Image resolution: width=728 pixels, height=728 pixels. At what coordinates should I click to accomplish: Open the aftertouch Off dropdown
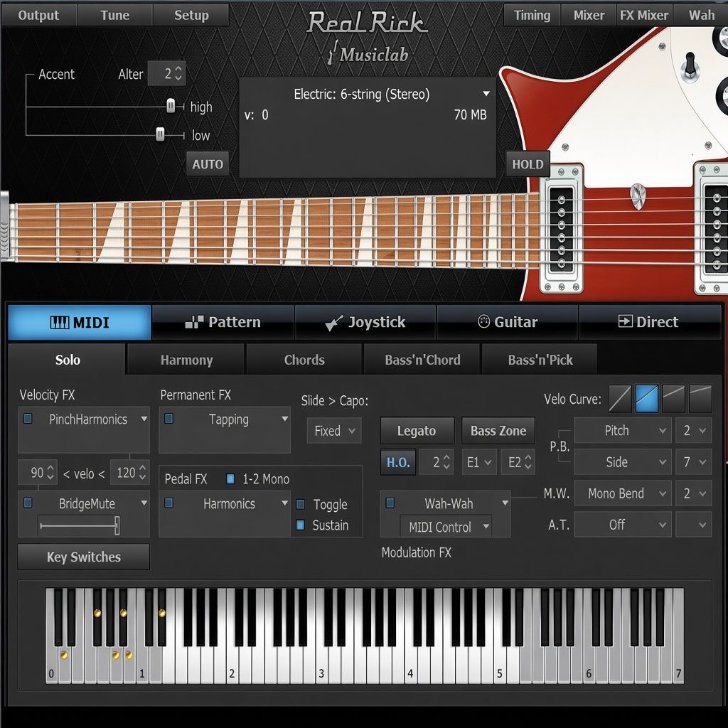(623, 525)
